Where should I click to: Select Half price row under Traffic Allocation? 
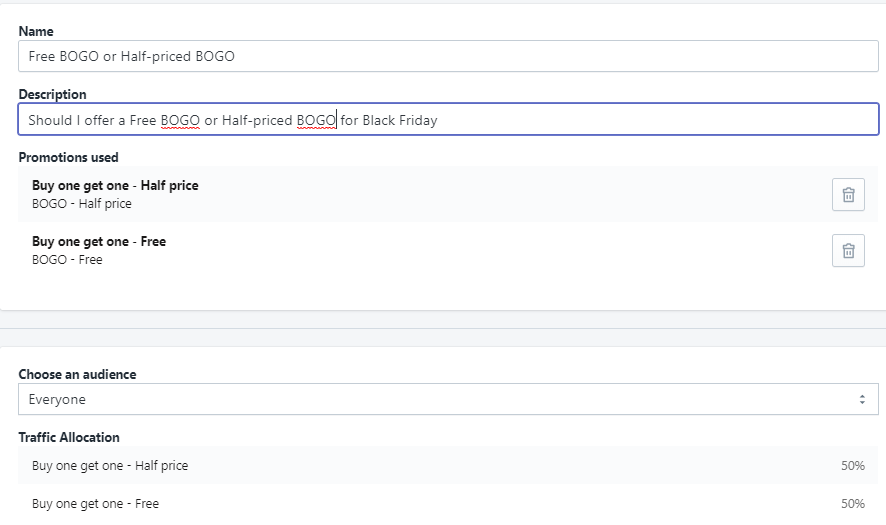(x=110, y=465)
